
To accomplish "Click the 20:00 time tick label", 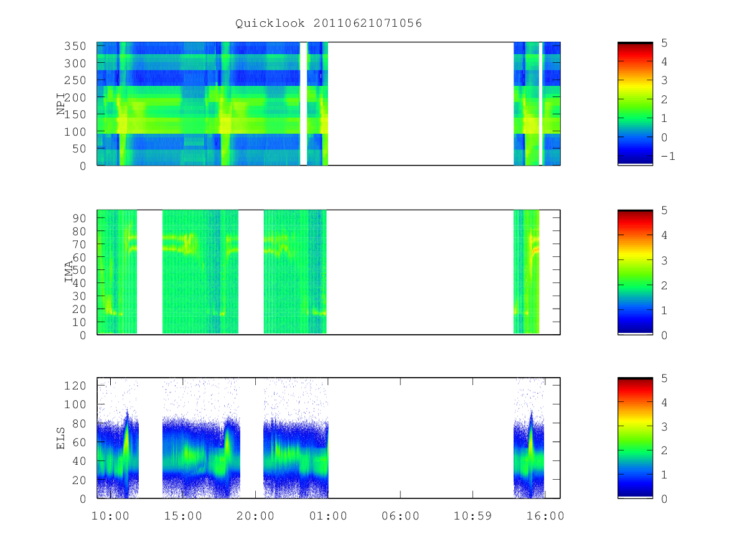I will [255, 516].
